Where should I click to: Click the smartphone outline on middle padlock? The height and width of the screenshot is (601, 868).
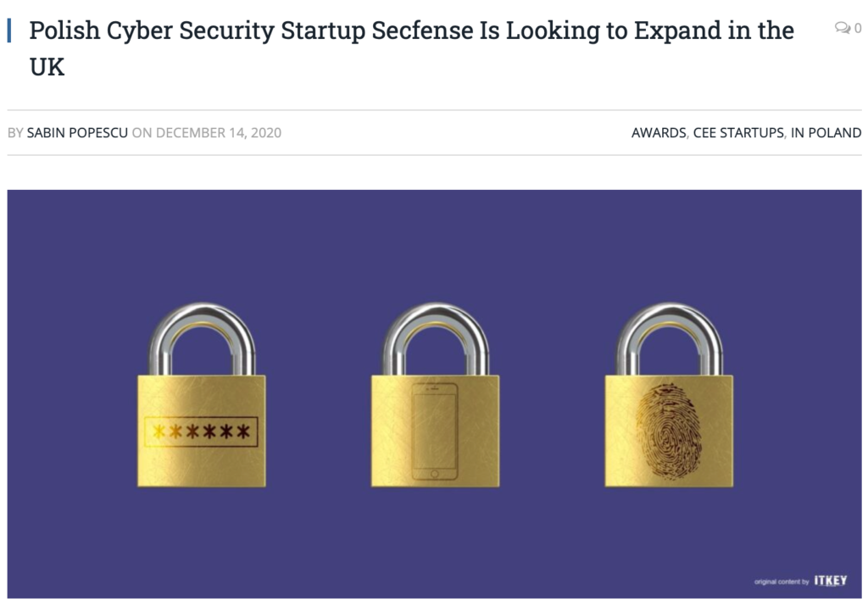pos(435,431)
